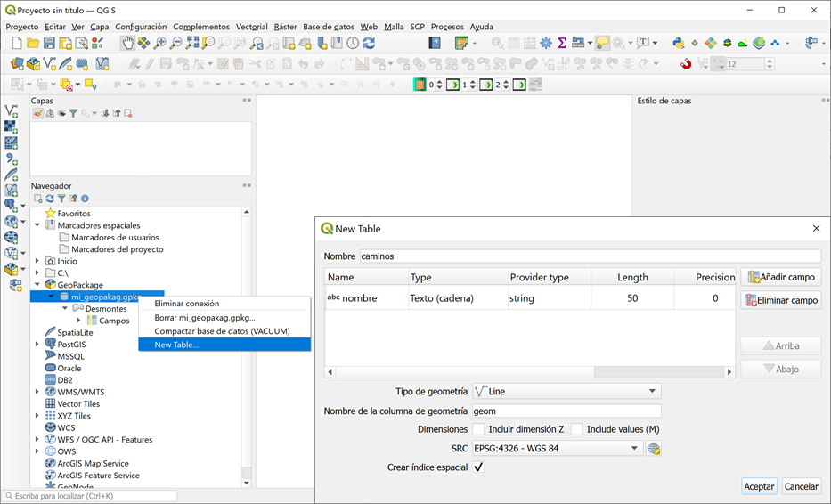
Task: Expand the PostGIS node
Action: click(x=37, y=344)
